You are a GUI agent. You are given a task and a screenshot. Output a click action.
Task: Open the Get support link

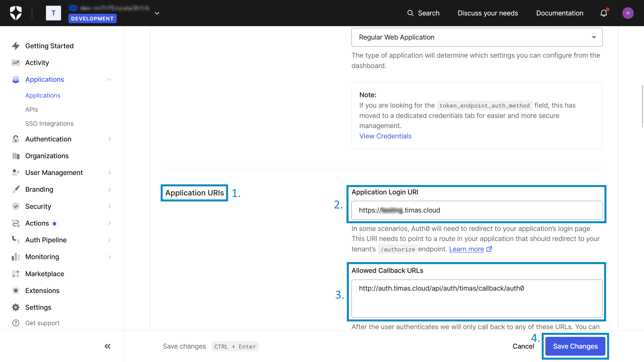[x=42, y=323]
